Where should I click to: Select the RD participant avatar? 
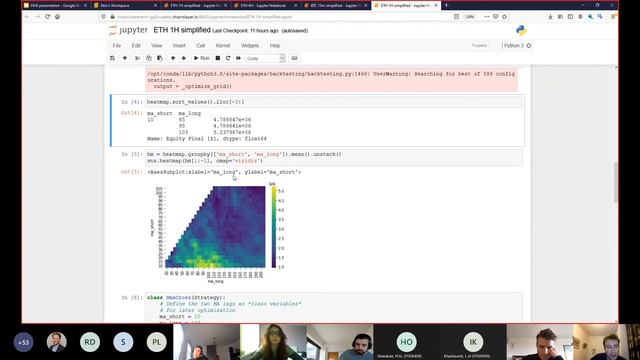point(90,342)
